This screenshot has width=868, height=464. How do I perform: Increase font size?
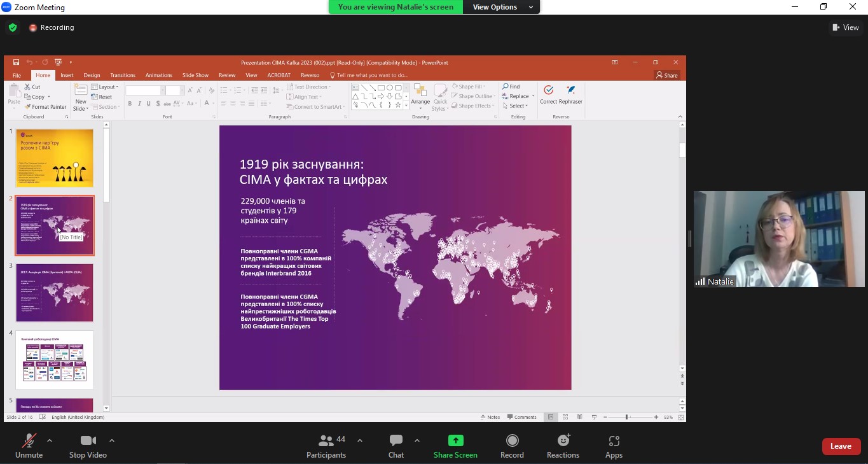coord(190,90)
